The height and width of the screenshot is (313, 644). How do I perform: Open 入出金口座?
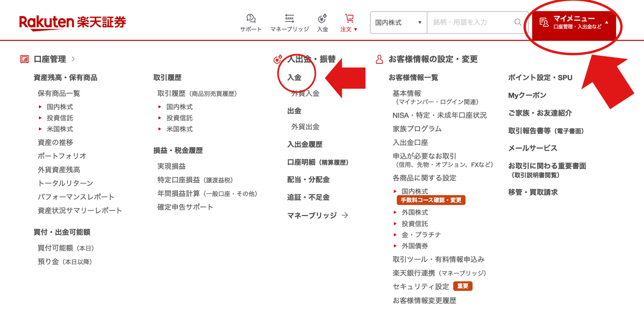point(410,142)
